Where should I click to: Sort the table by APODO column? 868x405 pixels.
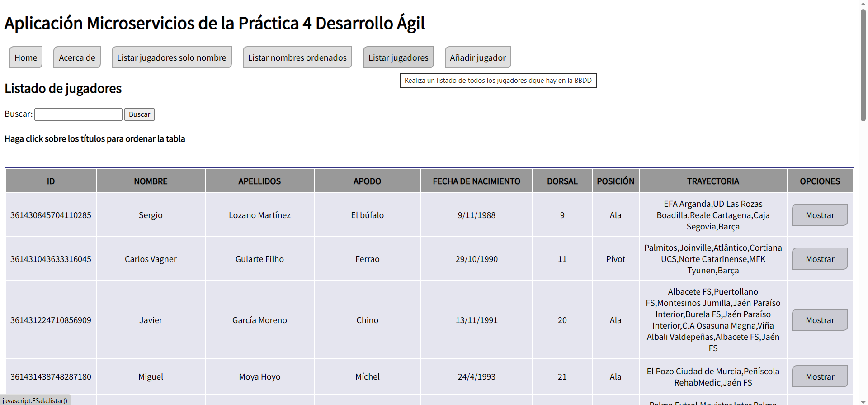[367, 181]
